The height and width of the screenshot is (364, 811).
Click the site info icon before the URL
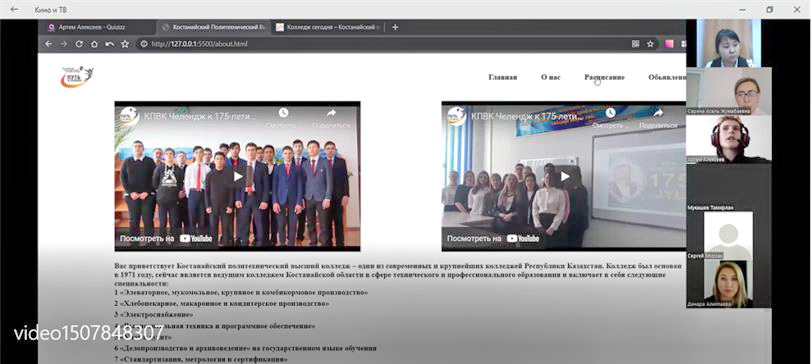144,44
